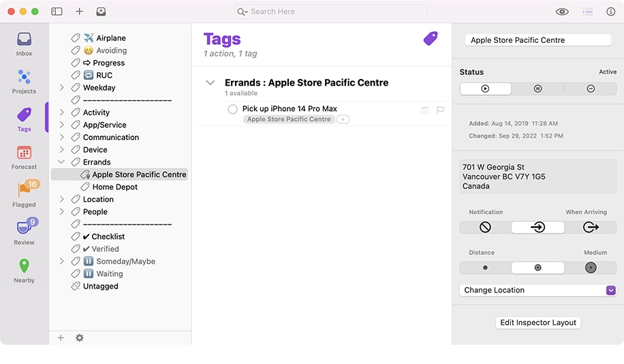Expand the People tag group

[x=62, y=212]
